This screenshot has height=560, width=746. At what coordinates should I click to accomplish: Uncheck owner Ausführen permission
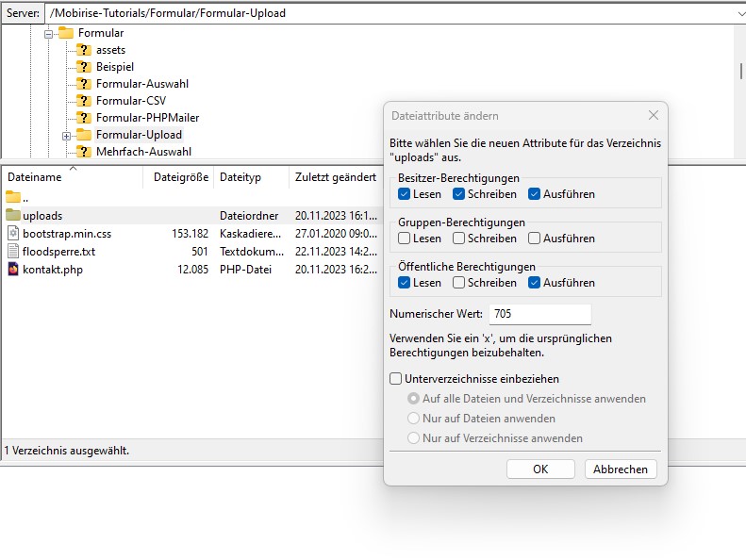coord(535,194)
